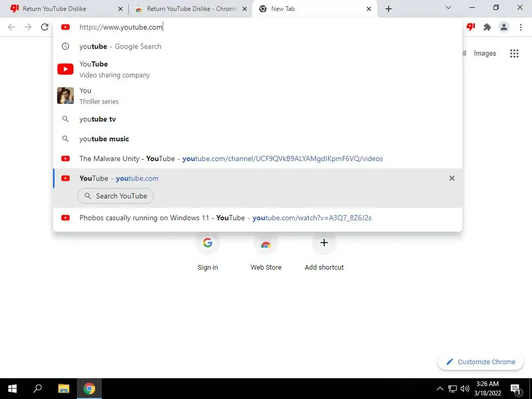This screenshot has height=399, width=532.
Task: Open the Web Store shortcut
Action: pos(266,252)
